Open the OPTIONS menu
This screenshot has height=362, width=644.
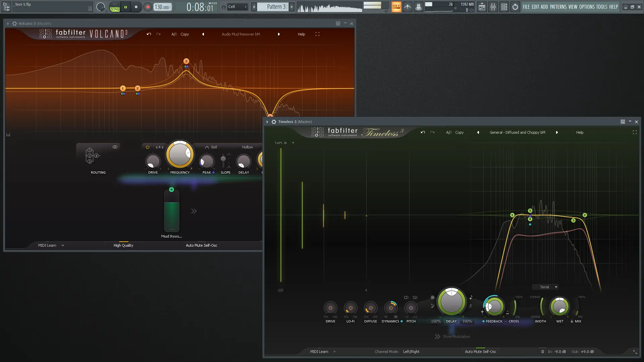587,7
